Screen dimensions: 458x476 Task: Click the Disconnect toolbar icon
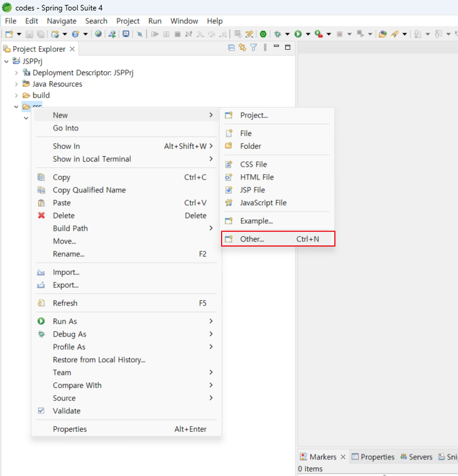(x=189, y=34)
